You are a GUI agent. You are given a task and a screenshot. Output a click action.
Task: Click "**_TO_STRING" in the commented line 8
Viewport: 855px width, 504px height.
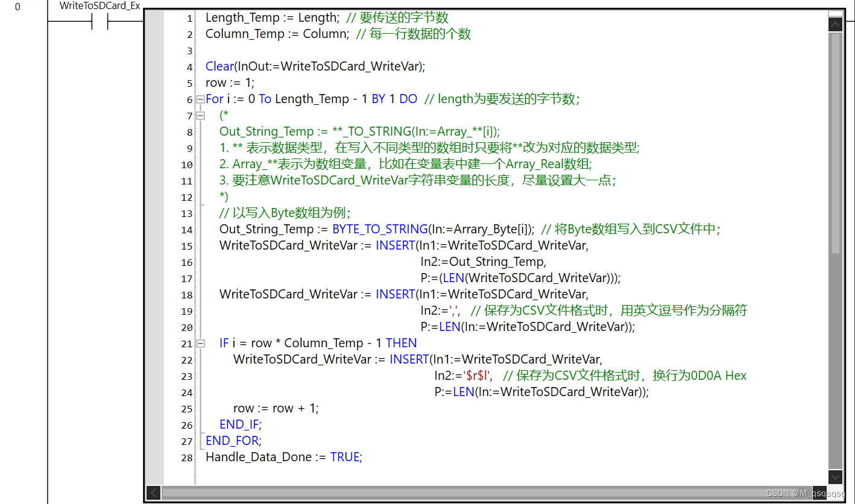(372, 132)
